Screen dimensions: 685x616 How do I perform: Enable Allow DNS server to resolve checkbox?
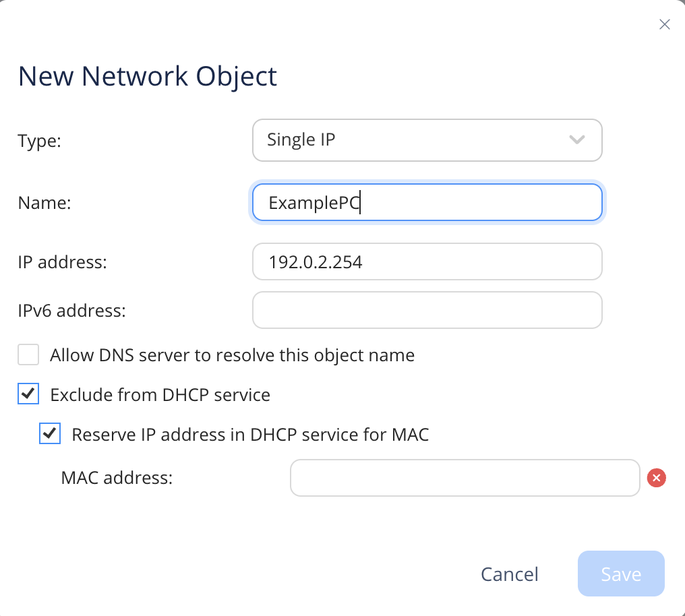(x=28, y=355)
